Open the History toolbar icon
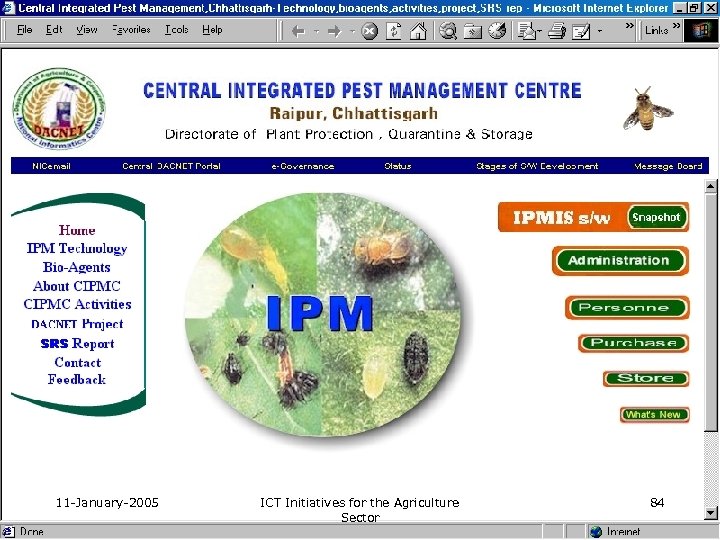The width and height of the screenshot is (720, 540). (x=497, y=31)
